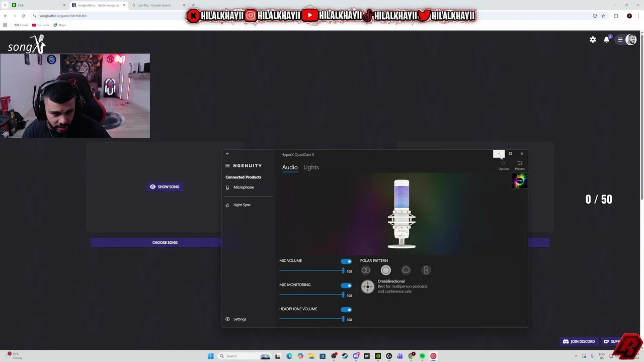Screen dimensions: 644x362
Task: Open the Google apps grid icon
Action: pos(6,25)
